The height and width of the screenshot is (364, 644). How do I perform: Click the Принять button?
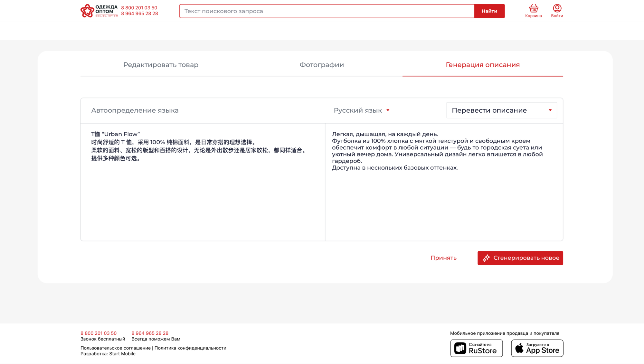click(x=443, y=258)
